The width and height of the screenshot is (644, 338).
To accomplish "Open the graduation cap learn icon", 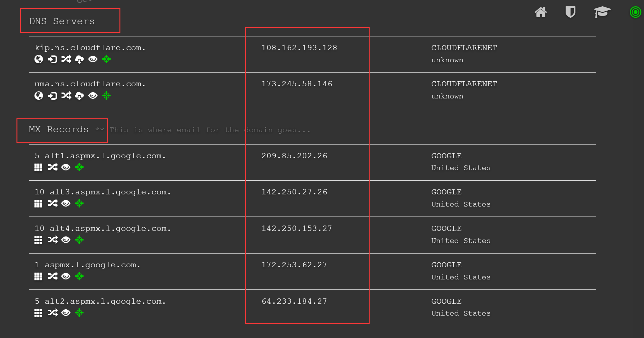I will (602, 12).
